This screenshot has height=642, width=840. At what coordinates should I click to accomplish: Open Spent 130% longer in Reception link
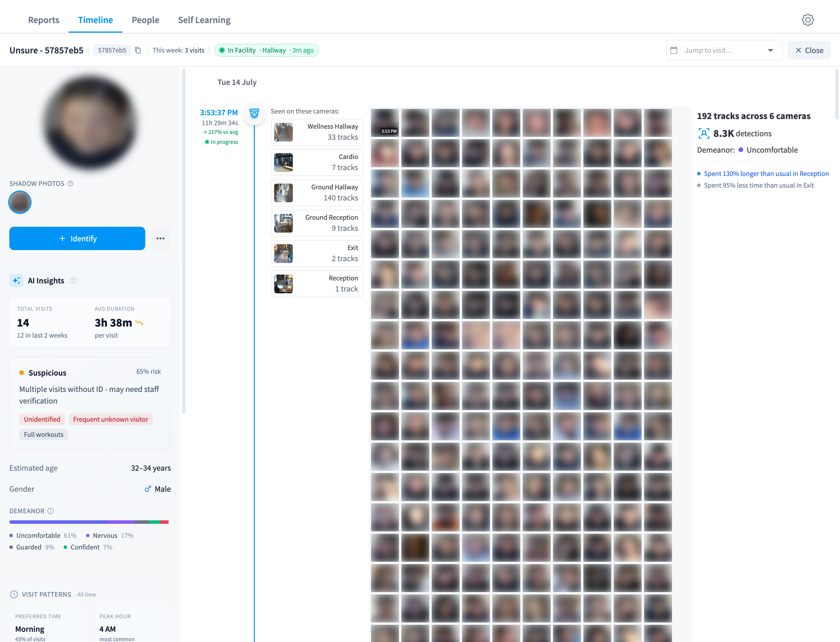(x=766, y=174)
